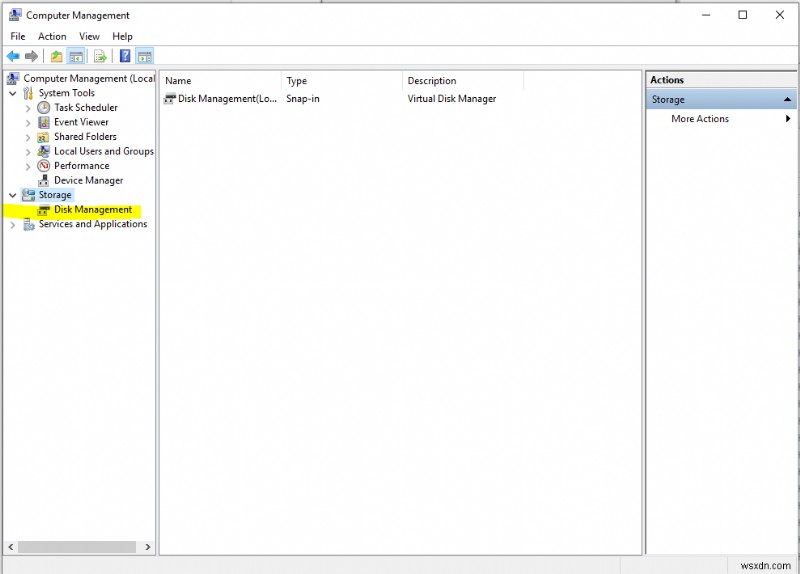Image resolution: width=800 pixels, height=574 pixels.
Task: Click the Export List toolbar icon
Action: click(101, 56)
